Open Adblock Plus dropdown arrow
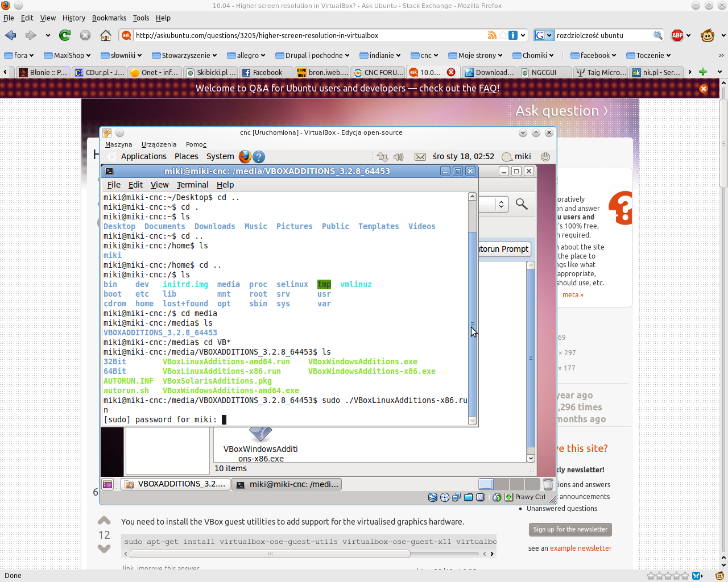The width and height of the screenshot is (728, 582). (x=688, y=35)
